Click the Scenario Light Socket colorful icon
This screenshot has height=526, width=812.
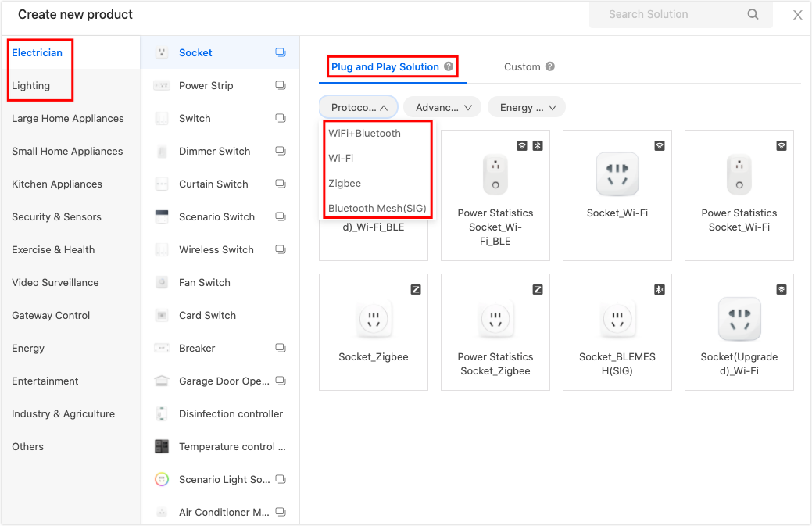(162, 480)
